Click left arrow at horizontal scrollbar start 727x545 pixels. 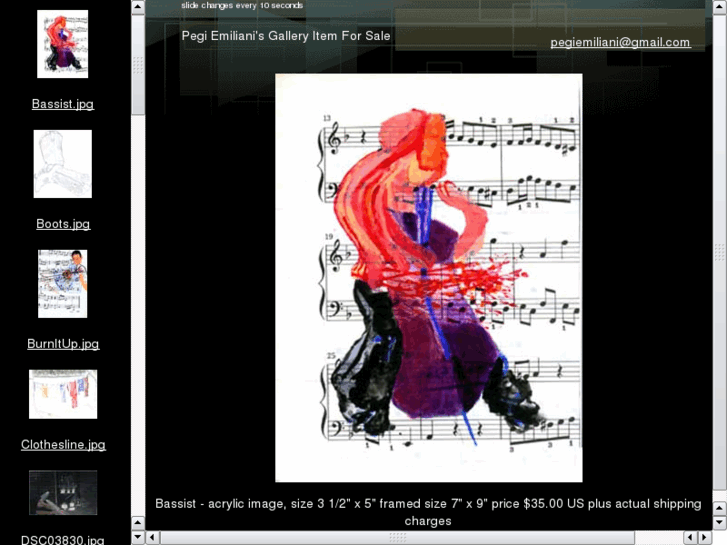click(x=153, y=538)
